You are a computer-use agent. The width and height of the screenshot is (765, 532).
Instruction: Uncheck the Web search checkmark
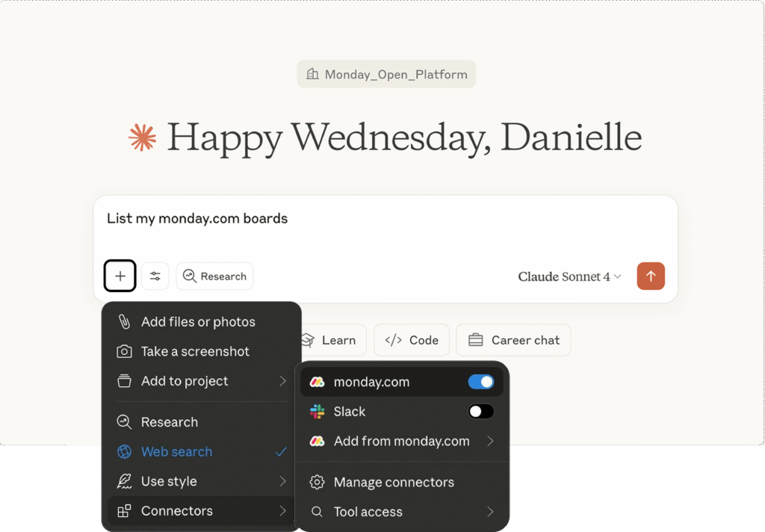[281, 451]
